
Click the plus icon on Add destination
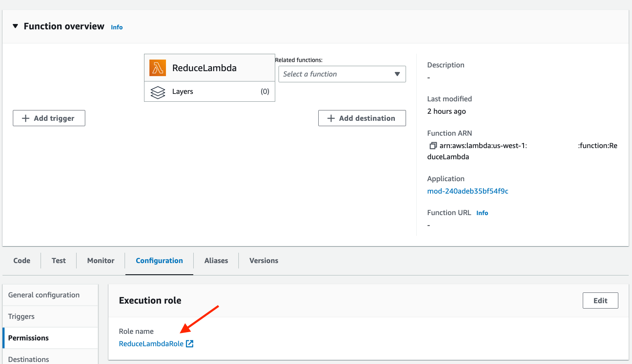pos(331,118)
